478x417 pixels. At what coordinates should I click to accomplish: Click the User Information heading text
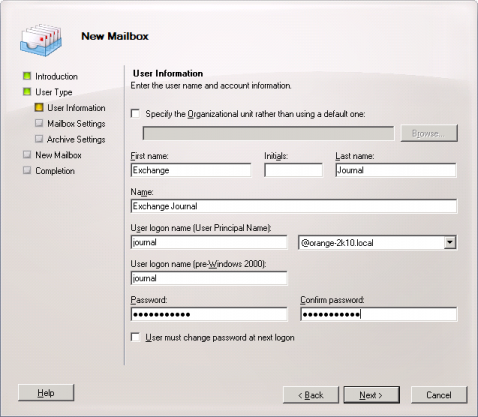(x=168, y=73)
